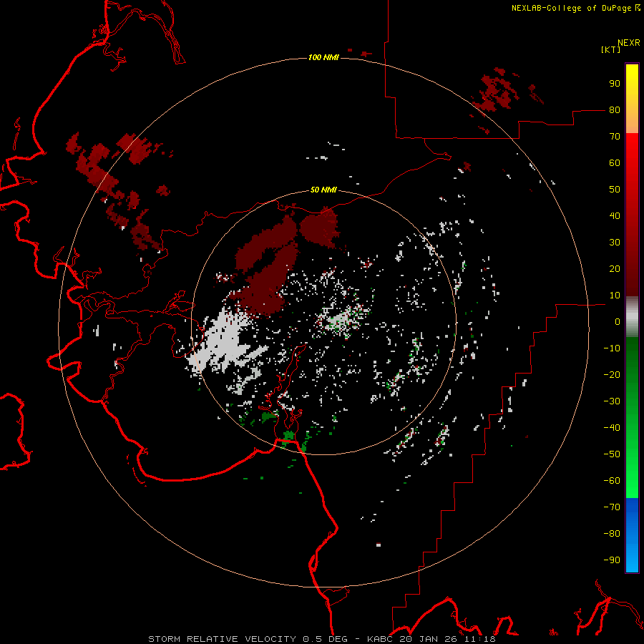The width and height of the screenshot is (644, 644).
Task: Select the positive 90 scale value
Action: point(615,84)
